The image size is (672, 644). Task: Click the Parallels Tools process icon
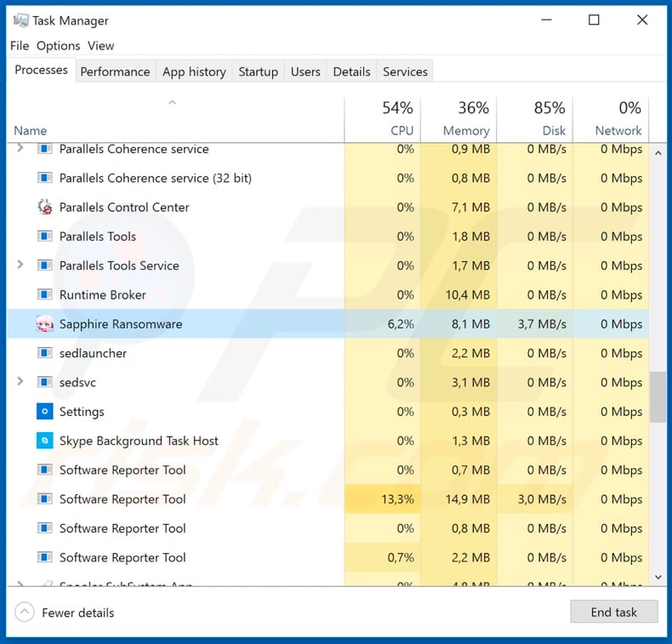point(44,237)
